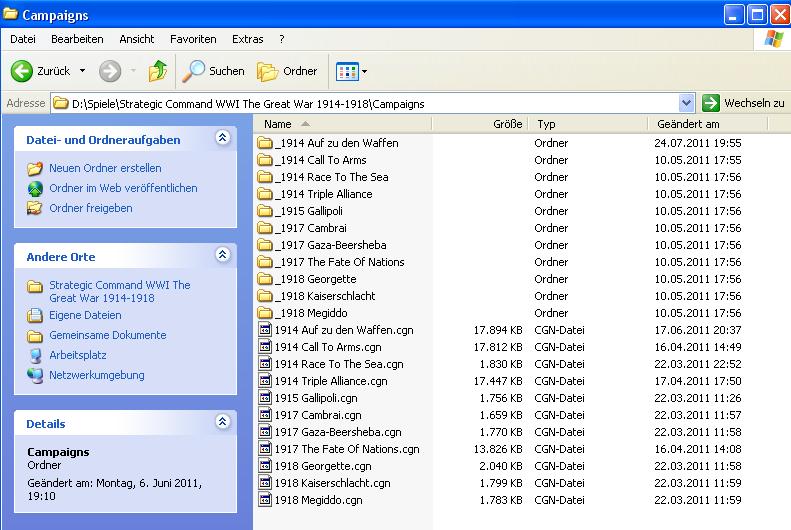Select the _1918 Kaiserschlacht folder name
Viewport: 791px width, 530px height.
325,296
